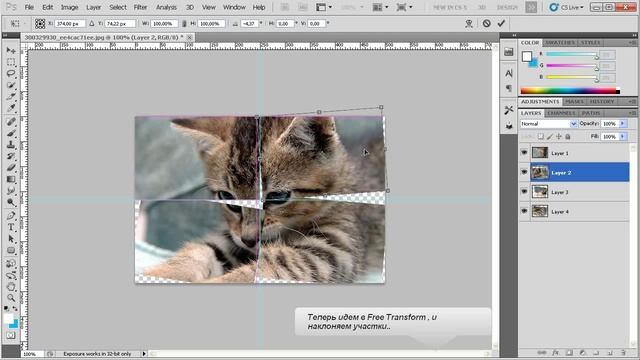This screenshot has height=360, width=640.
Task: Select the Path Selection tool
Action: pyautogui.click(x=11, y=239)
